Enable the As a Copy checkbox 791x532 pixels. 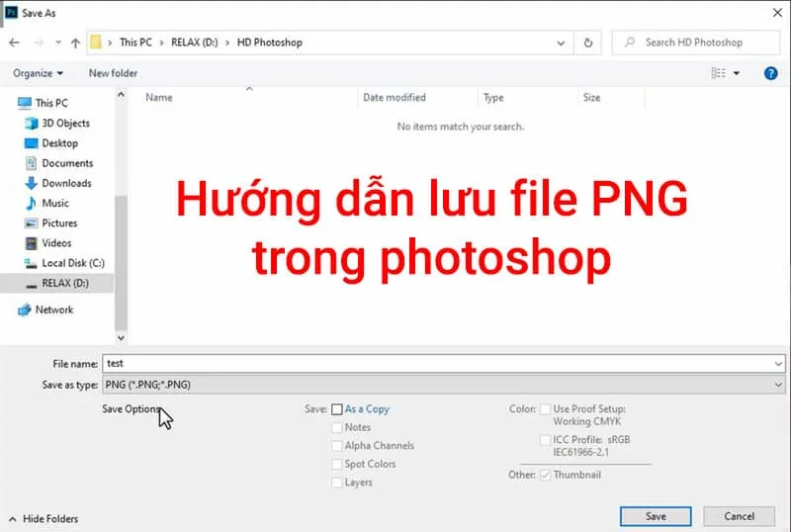click(x=337, y=409)
